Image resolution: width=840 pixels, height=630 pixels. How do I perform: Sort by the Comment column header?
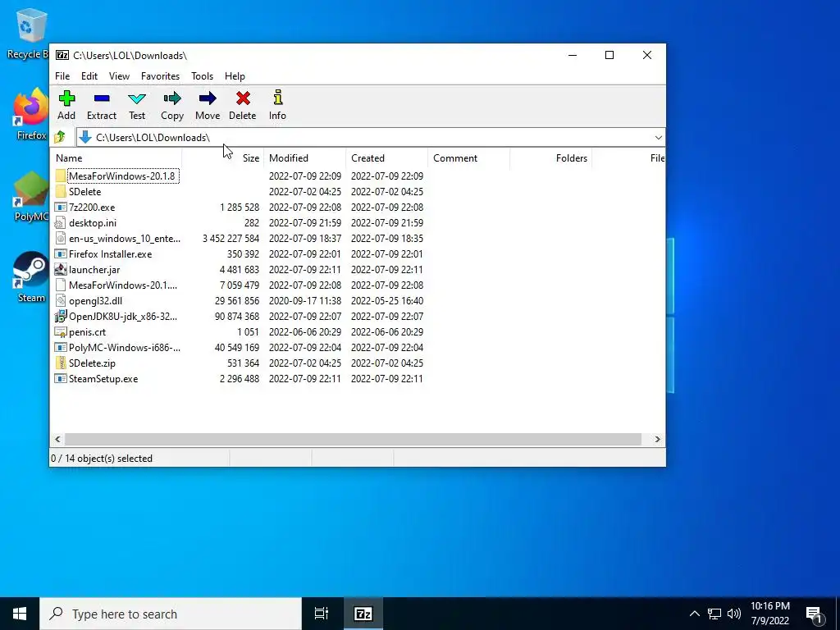tap(468, 158)
